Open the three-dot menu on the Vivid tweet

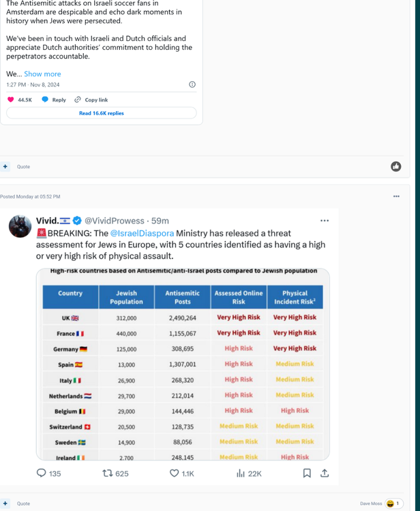coord(325,220)
